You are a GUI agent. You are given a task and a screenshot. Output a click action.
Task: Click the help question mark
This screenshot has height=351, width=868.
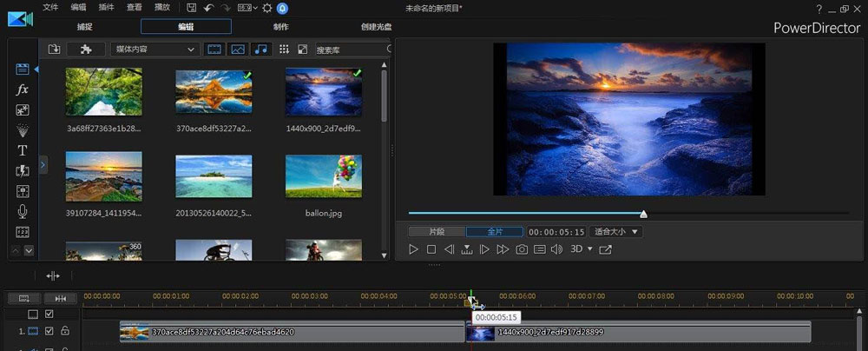819,9
